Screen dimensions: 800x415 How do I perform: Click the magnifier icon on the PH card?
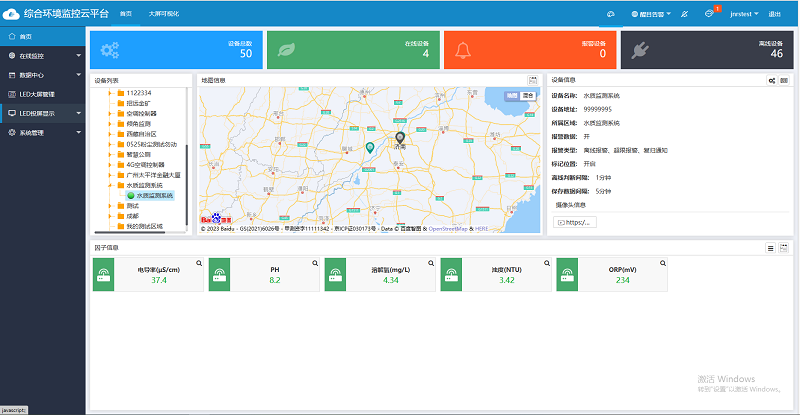(x=314, y=263)
